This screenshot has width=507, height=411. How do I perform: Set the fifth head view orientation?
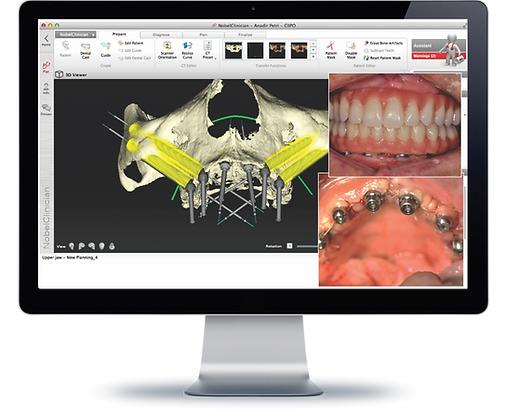tap(112, 246)
